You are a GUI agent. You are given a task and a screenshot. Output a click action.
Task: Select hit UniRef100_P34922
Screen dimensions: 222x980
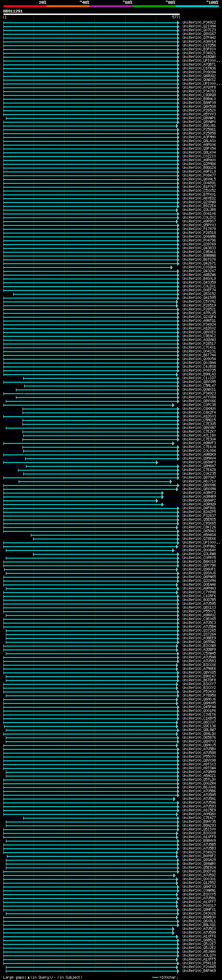(x=199, y=23)
